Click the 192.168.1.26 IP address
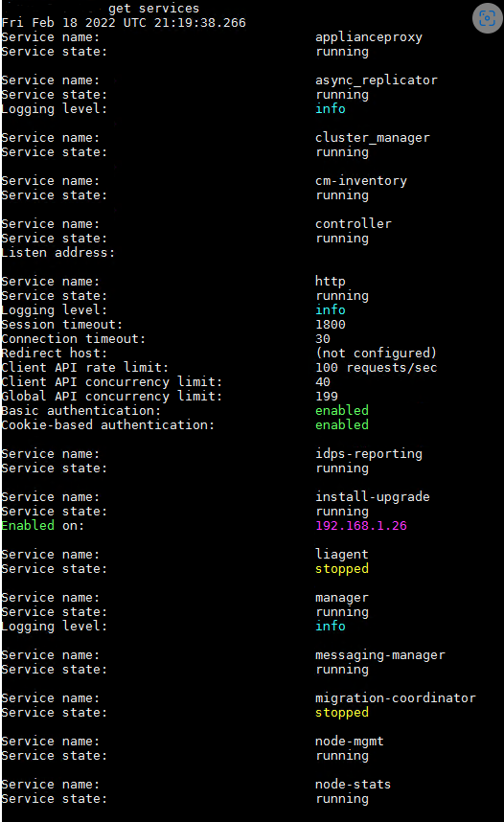 pos(361,525)
